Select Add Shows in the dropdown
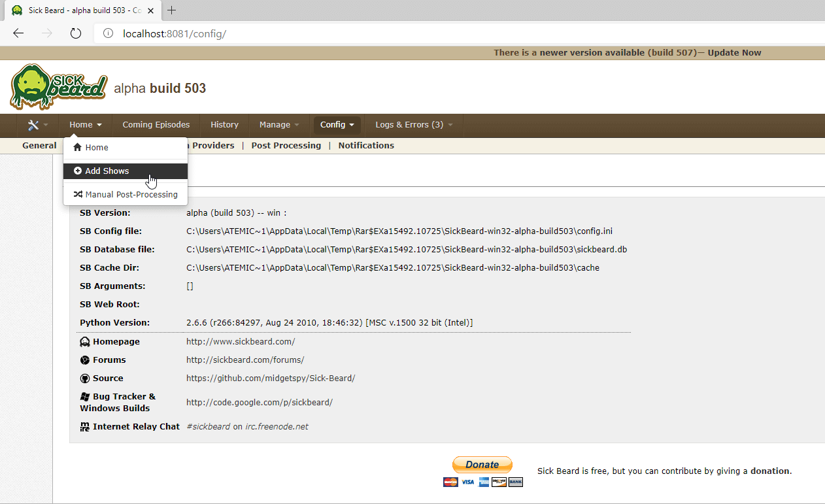825x504 pixels. (x=126, y=171)
